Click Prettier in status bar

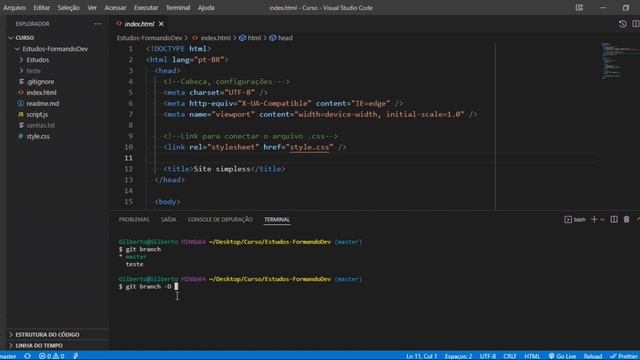(624, 356)
